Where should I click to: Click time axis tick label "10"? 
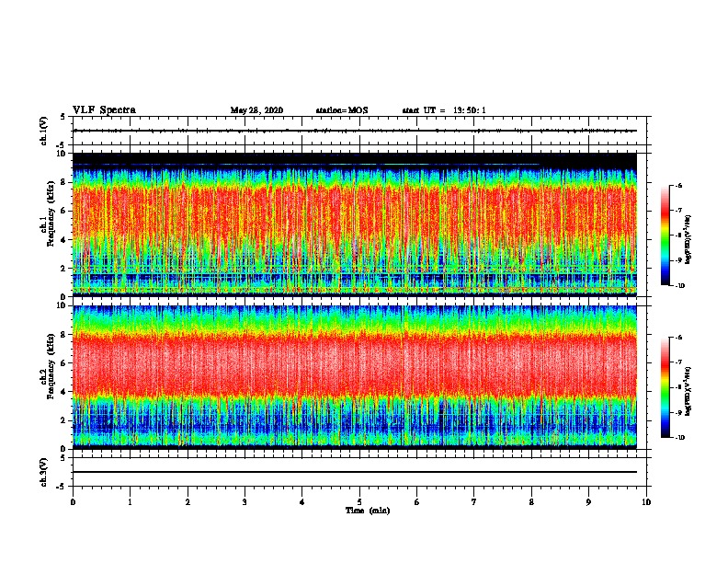click(x=646, y=501)
